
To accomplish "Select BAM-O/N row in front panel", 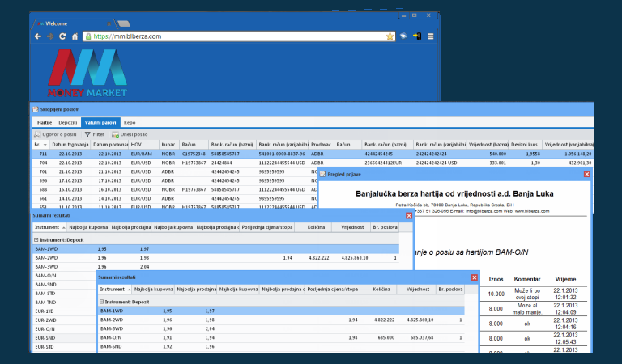I will (x=281, y=338).
